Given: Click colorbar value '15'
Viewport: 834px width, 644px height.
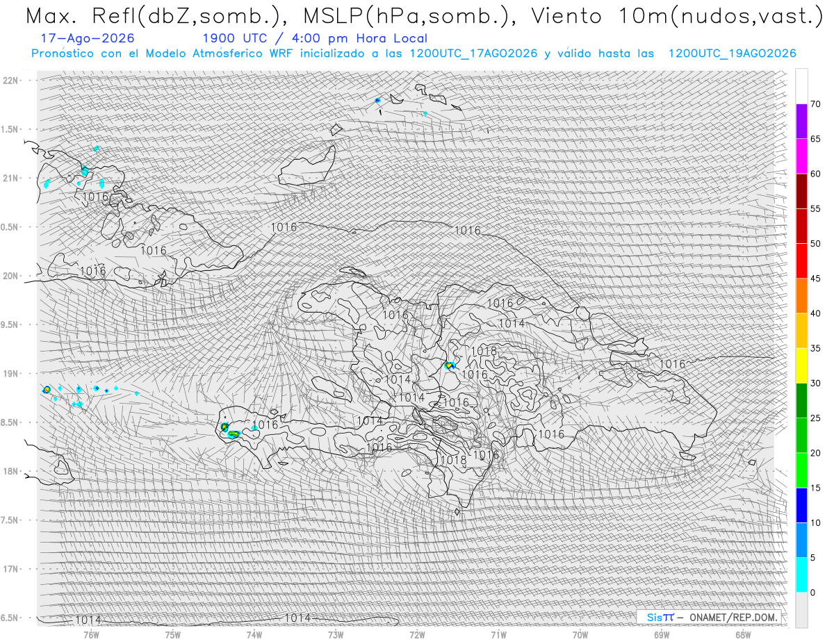Looking at the screenshot, I should 816,488.
